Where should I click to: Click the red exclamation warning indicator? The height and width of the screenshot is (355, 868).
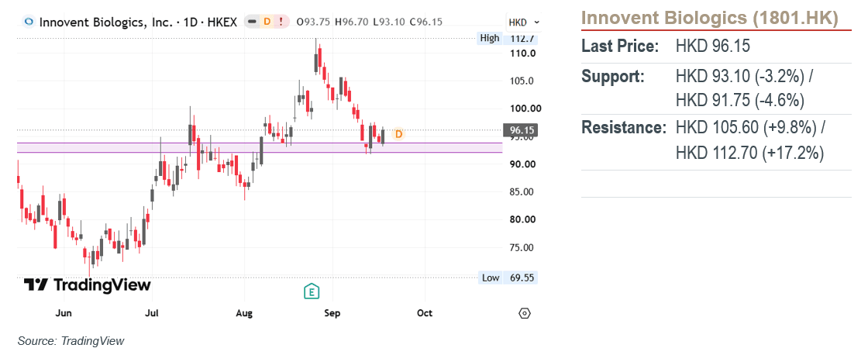point(281,22)
